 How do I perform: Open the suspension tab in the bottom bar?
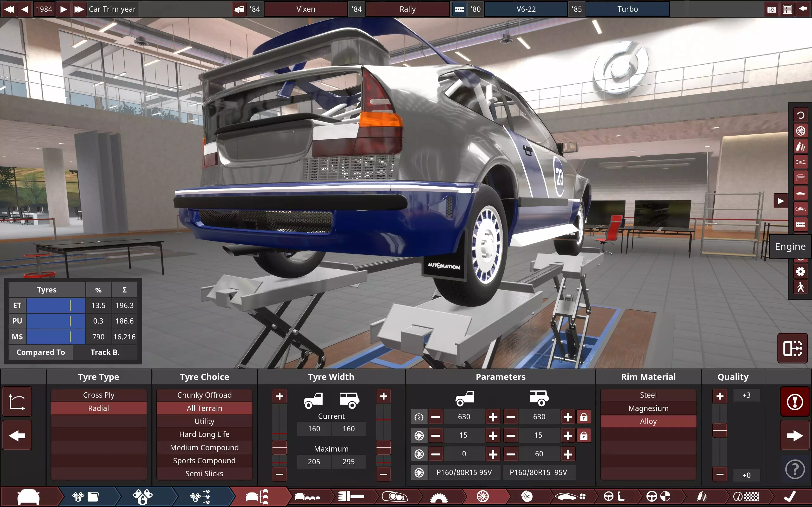tap(702, 496)
